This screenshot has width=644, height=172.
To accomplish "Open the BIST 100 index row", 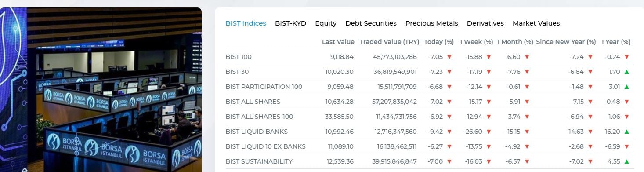I will (x=430, y=57).
